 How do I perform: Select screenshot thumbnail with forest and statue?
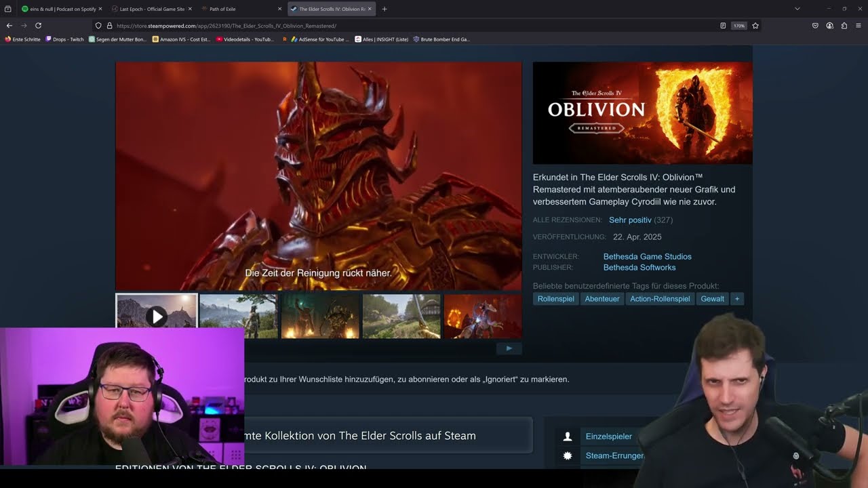click(x=239, y=316)
